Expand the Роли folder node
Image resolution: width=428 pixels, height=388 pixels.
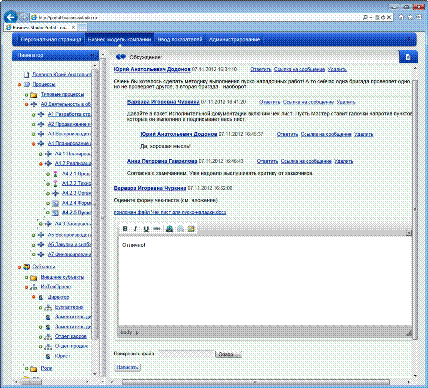pyautogui.click(x=26, y=369)
